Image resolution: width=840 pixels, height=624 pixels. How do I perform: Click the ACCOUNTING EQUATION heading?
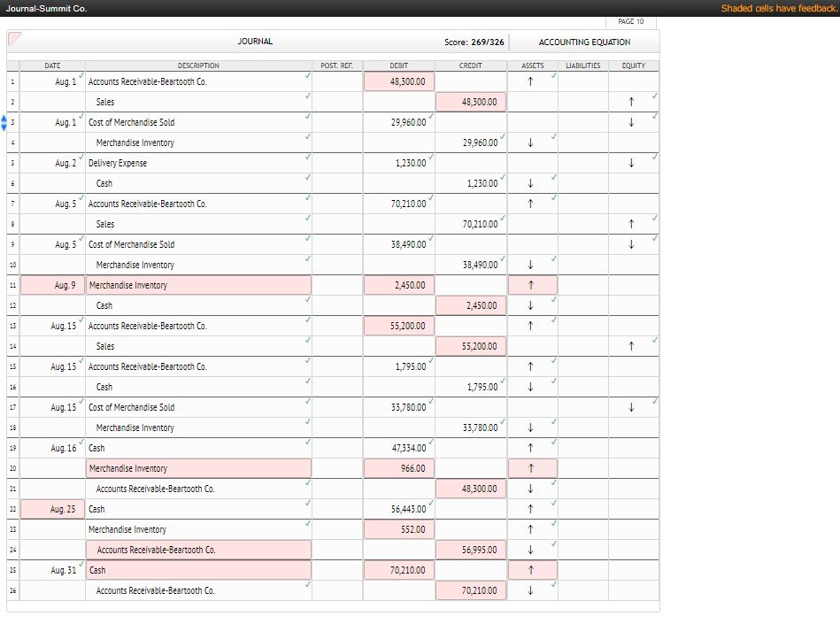(584, 42)
